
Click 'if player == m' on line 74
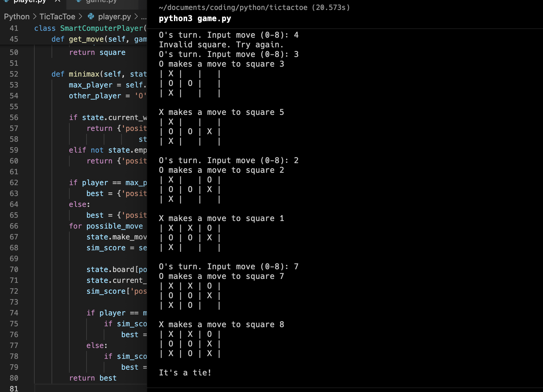pyautogui.click(x=117, y=313)
